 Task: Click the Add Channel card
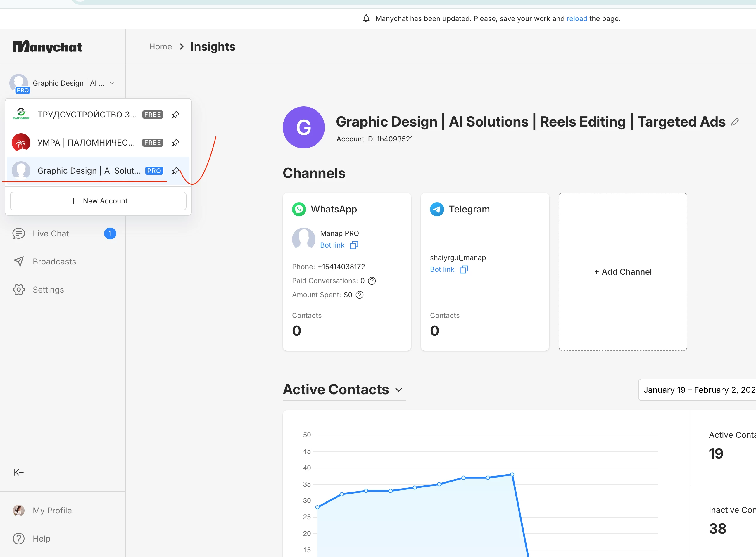622,272
